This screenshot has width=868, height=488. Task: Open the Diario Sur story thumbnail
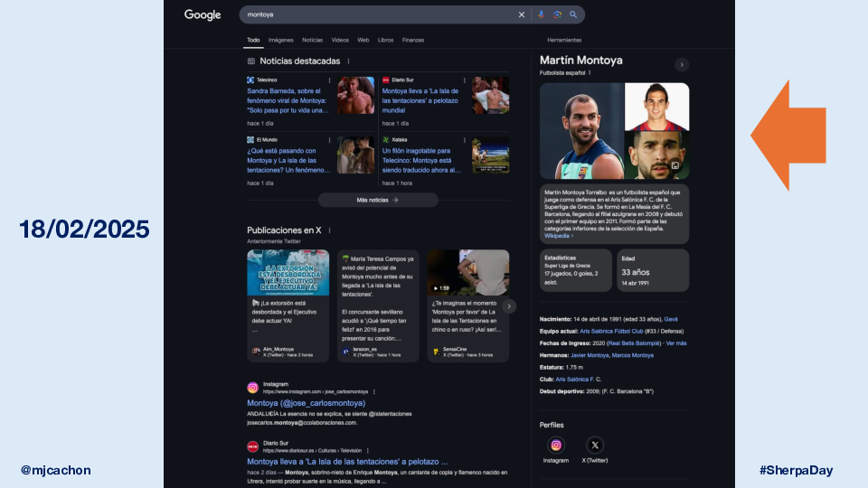pyautogui.click(x=490, y=95)
